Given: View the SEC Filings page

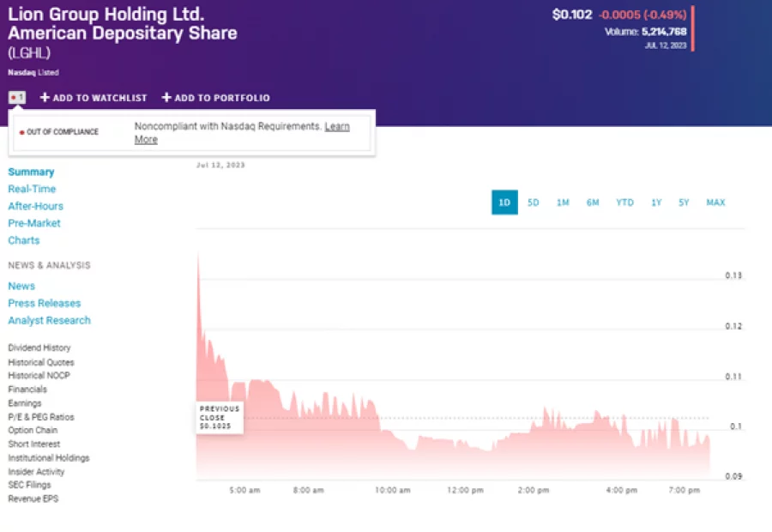Looking at the screenshot, I should [x=30, y=485].
